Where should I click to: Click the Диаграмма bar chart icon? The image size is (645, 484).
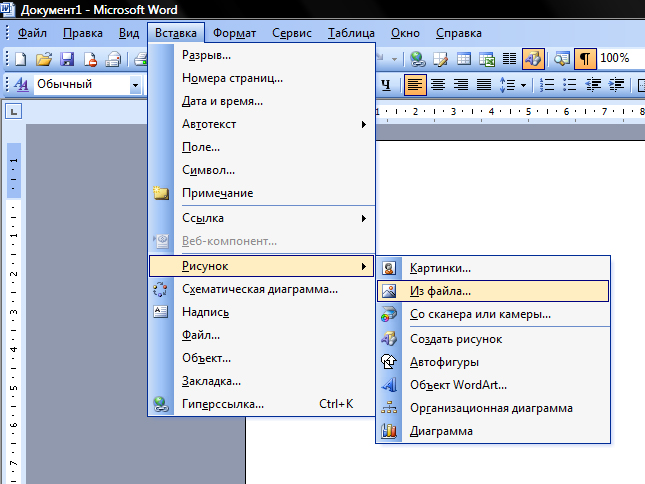[x=389, y=431]
